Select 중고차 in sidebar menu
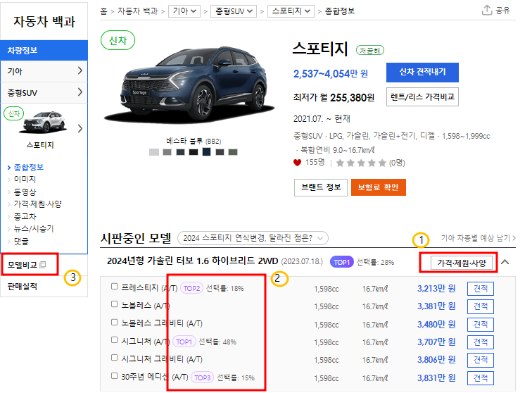Viewport: 532px width, 393px height. 25,216
